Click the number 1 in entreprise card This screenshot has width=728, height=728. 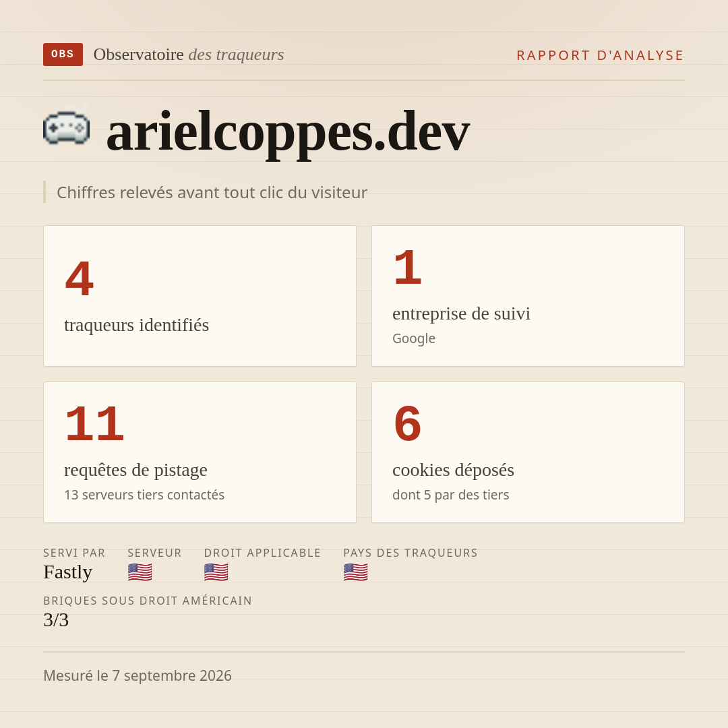tap(407, 268)
